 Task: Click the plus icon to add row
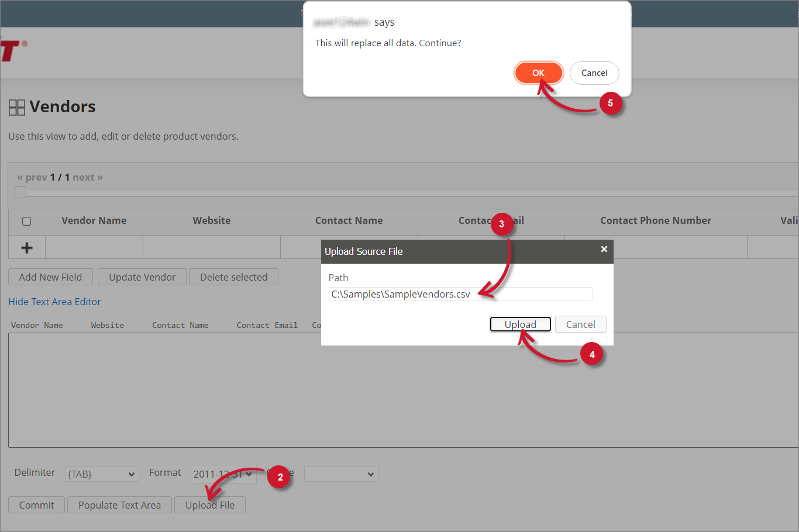27,248
